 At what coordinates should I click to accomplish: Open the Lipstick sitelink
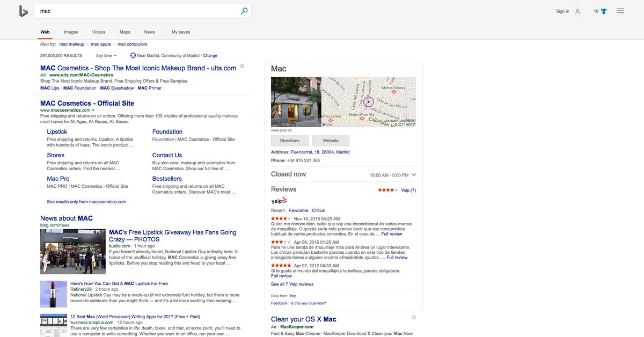[x=57, y=131]
